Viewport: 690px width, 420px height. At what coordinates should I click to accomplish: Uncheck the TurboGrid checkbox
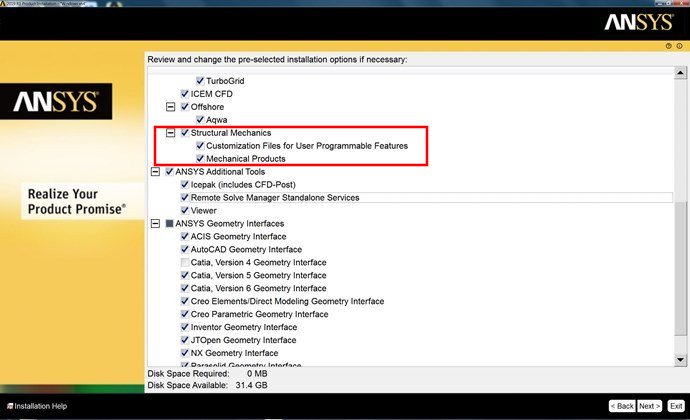click(200, 81)
